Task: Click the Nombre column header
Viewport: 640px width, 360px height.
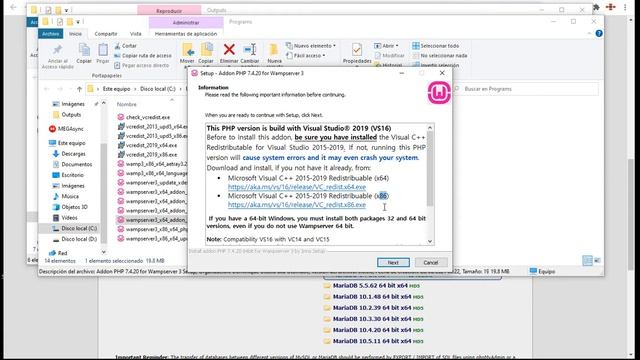Action: pos(127,104)
